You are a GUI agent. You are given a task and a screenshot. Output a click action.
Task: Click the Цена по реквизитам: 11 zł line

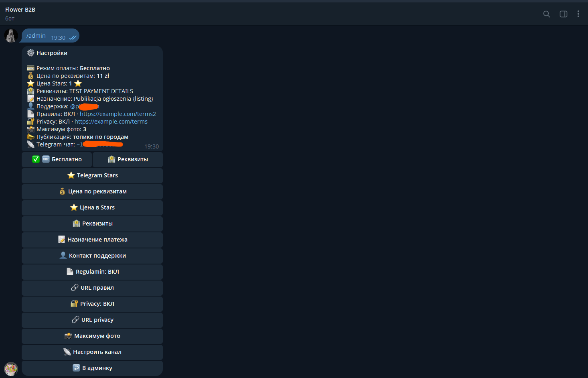(68, 76)
